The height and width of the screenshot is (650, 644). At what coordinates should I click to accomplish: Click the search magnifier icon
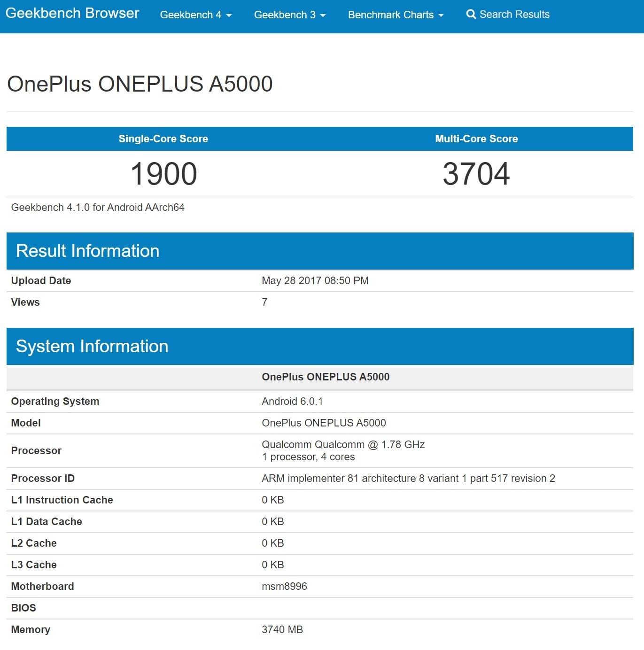(x=471, y=15)
